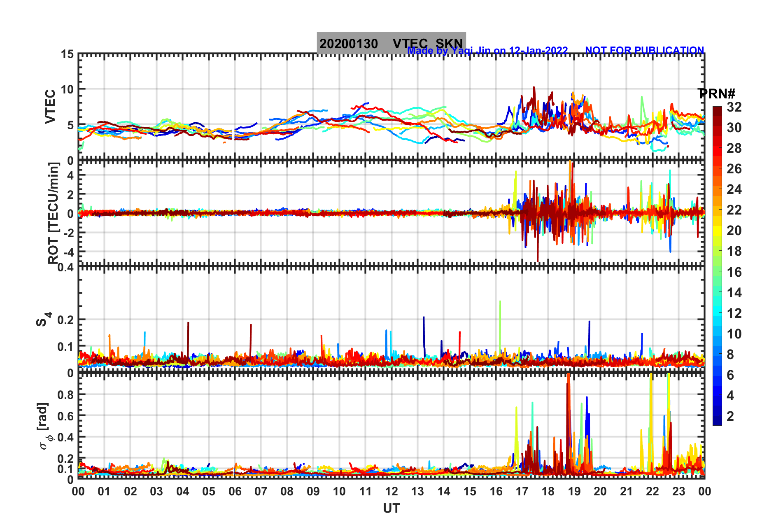
Task: Click the 'ROT [TECU/min]' y-axis label
Action: (54, 213)
